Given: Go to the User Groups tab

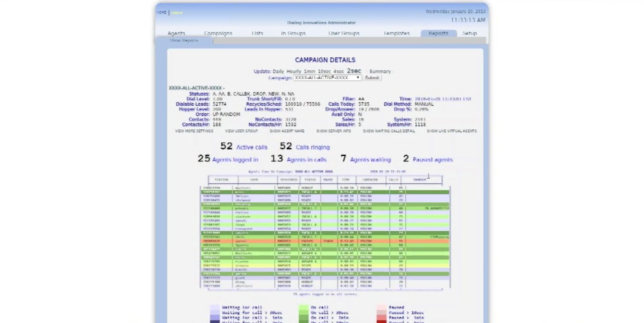Looking at the screenshot, I should [344, 34].
